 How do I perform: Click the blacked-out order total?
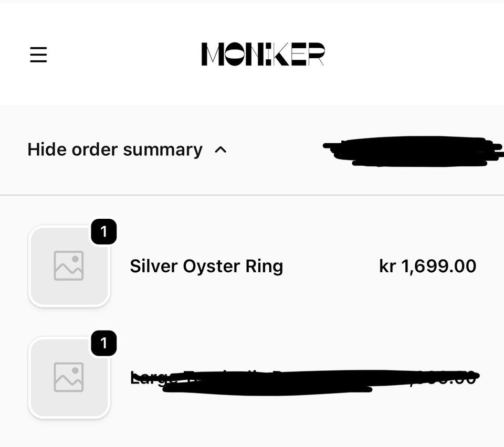(412, 152)
